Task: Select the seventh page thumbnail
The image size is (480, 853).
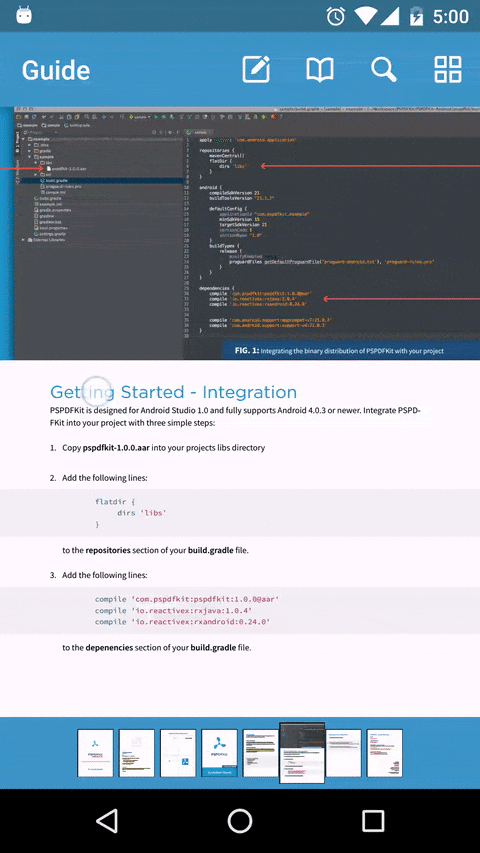Action: point(343,753)
